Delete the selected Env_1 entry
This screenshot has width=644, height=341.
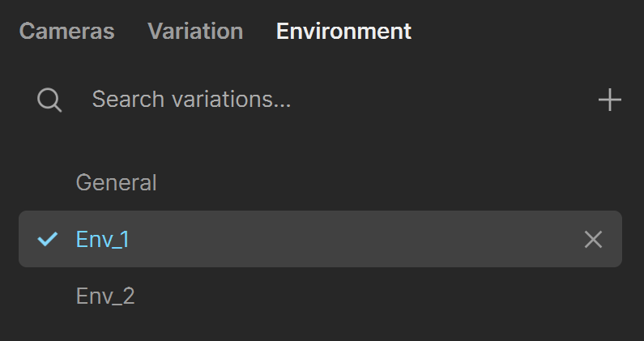pyautogui.click(x=593, y=239)
